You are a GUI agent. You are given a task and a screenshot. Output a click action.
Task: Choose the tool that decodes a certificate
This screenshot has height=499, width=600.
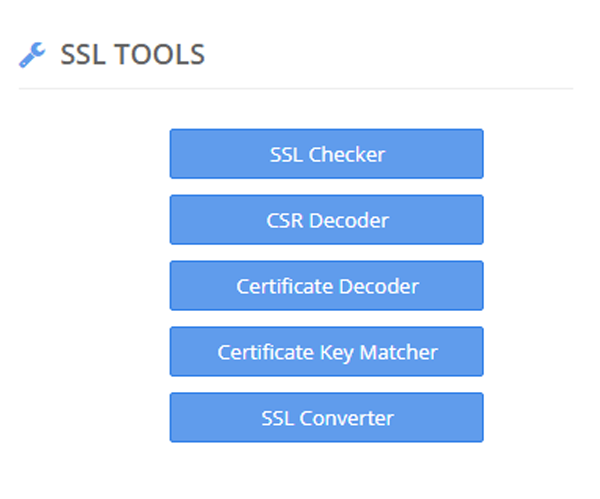coord(326,285)
